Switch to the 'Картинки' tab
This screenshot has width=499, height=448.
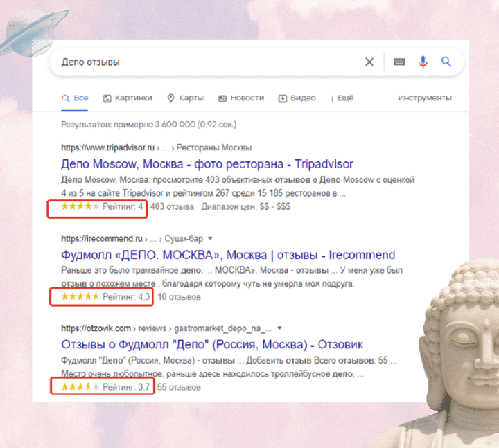coord(128,98)
